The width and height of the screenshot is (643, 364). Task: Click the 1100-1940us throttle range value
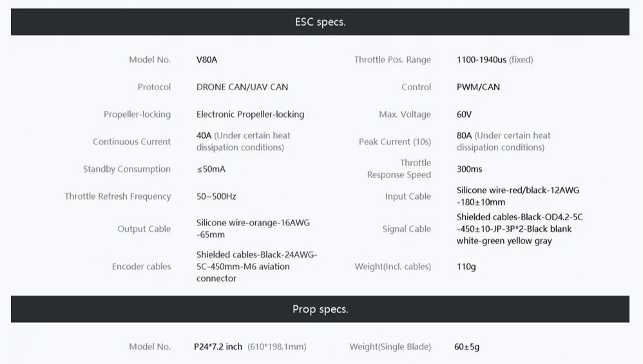tap(481, 60)
